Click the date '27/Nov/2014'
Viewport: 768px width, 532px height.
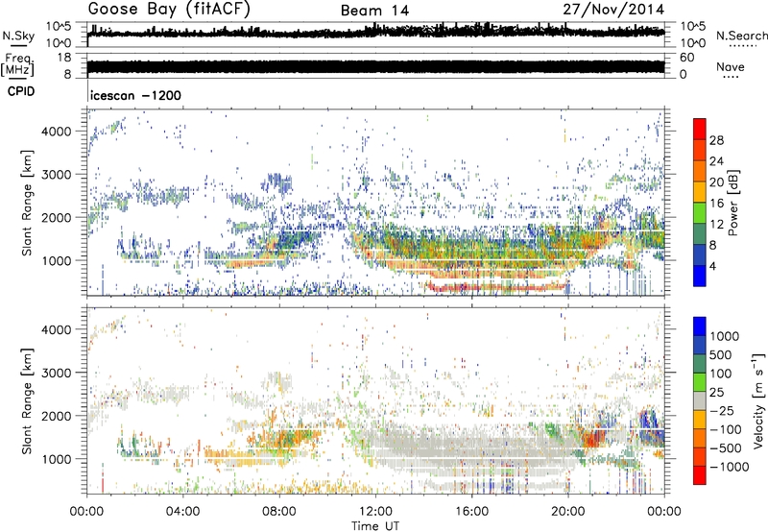(613, 10)
